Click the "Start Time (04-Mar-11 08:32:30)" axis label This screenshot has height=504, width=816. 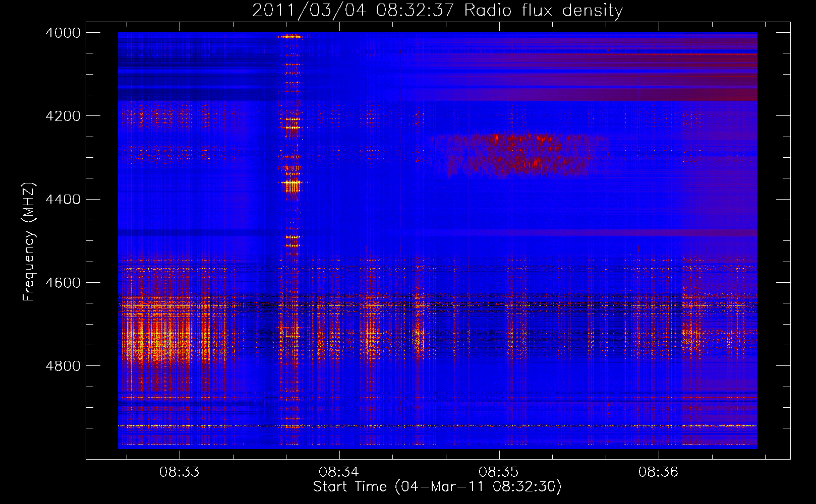click(x=437, y=487)
